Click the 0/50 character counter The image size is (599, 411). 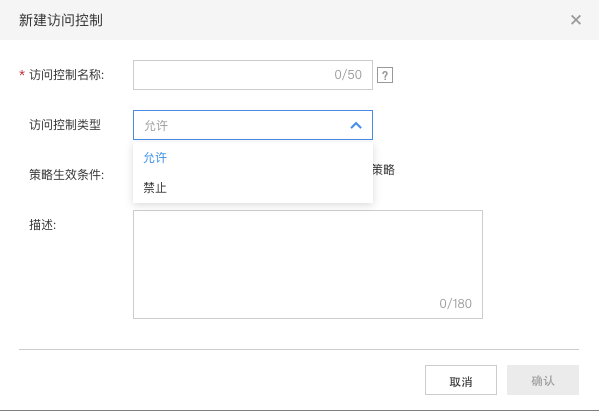point(348,75)
